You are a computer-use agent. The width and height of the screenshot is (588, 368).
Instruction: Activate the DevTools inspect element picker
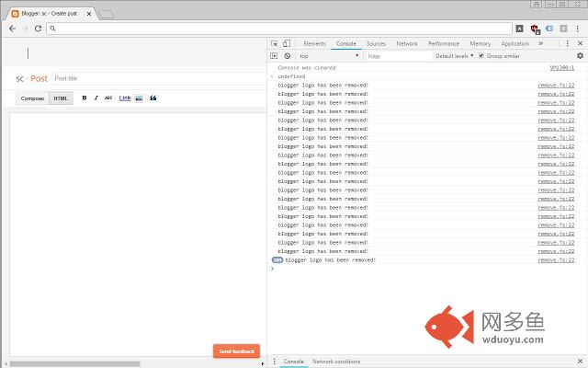coord(274,43)
